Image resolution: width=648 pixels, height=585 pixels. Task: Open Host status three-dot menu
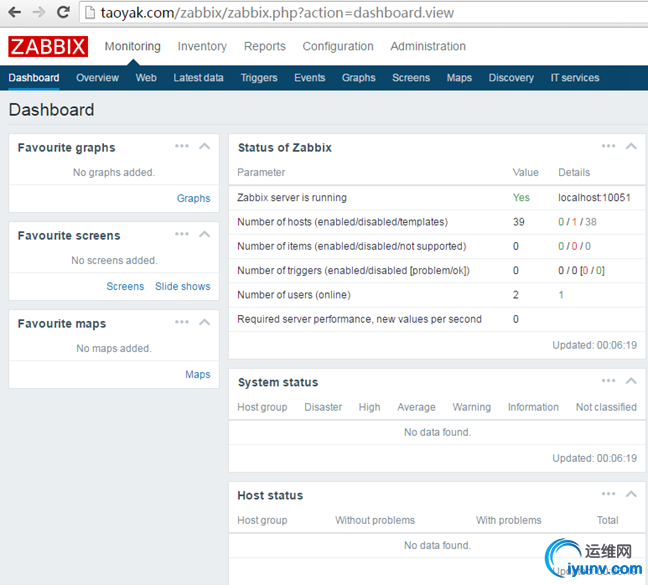coord(608,494)
